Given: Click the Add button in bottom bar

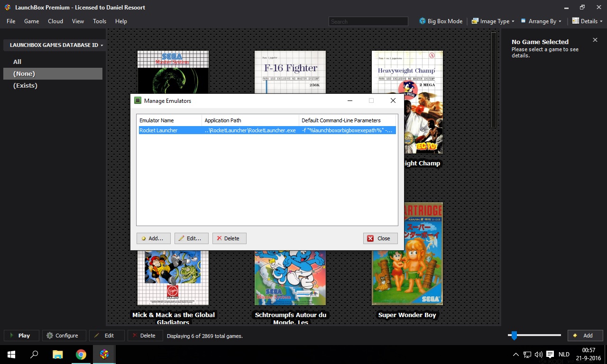Looking at the screenshot, I should click(x=585, y=336).
